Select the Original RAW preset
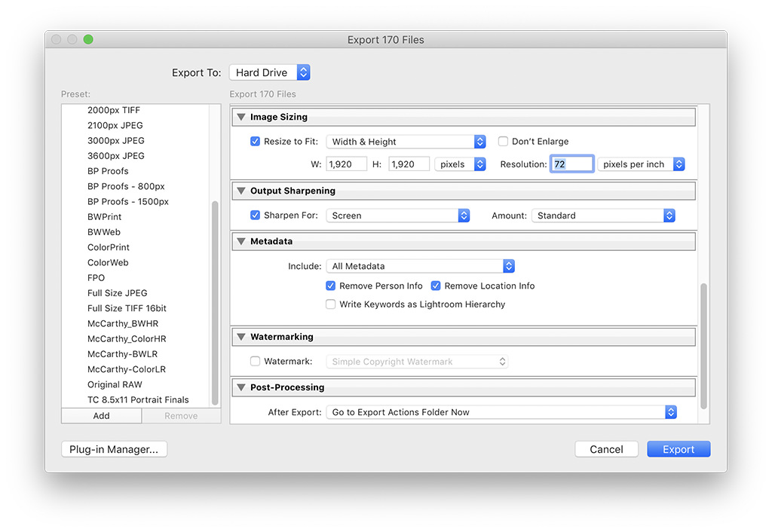The height and width of the screenshot is (532, 772). pos(115,385)
